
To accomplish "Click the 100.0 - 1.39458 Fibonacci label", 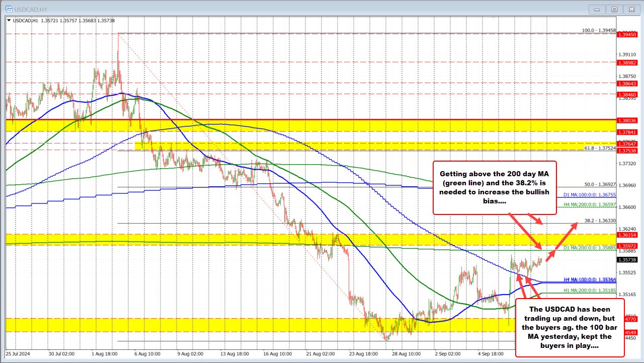I will point(600,30).
